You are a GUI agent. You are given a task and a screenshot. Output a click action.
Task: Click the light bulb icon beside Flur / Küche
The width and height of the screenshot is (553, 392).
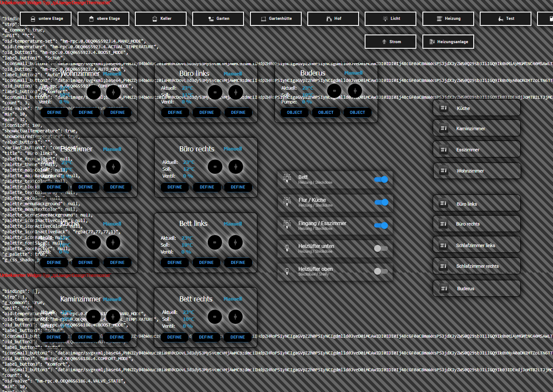tap(287, 202)
